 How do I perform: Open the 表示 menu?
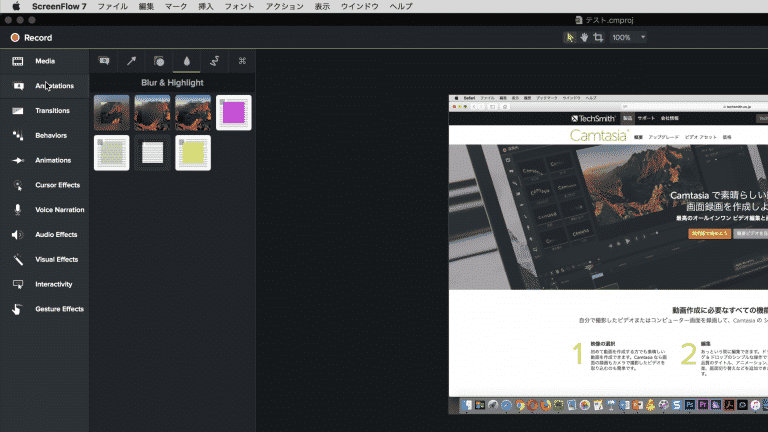click(322, 6)
